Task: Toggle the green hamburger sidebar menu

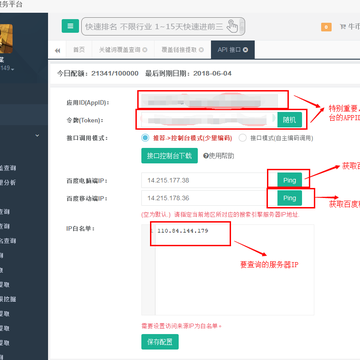Action: 70,26
